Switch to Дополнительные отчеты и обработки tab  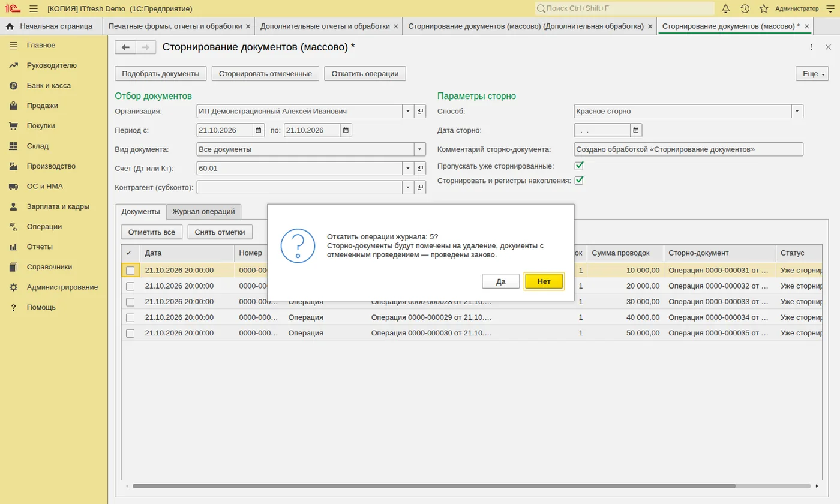pos(325,26)
